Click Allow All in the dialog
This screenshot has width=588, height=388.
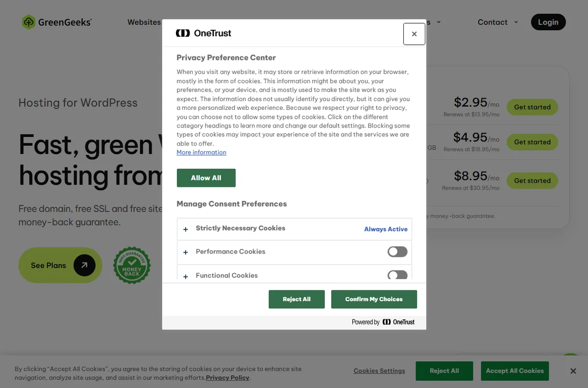click(x=206, y=178)
